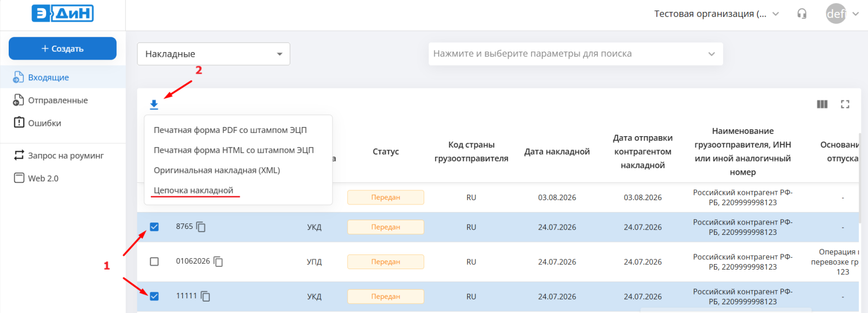Click the headset support icon

[x=802, y=14]
